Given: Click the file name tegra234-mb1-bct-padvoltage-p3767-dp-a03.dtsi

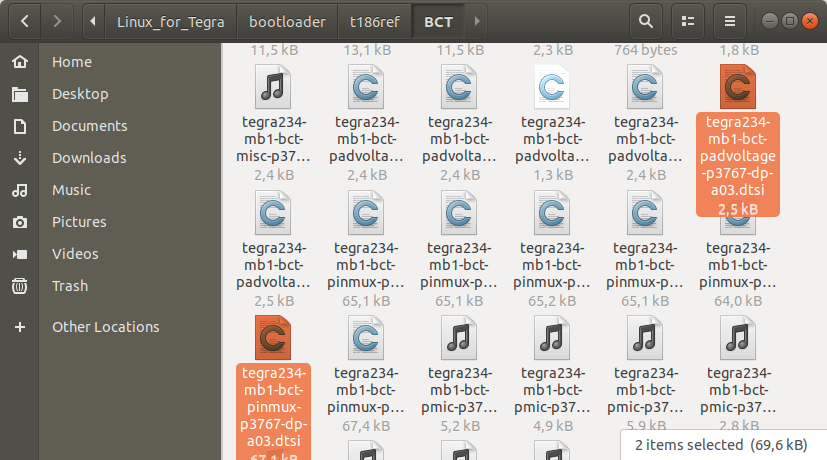Looking at the screenshot, I should coord(738,156).
